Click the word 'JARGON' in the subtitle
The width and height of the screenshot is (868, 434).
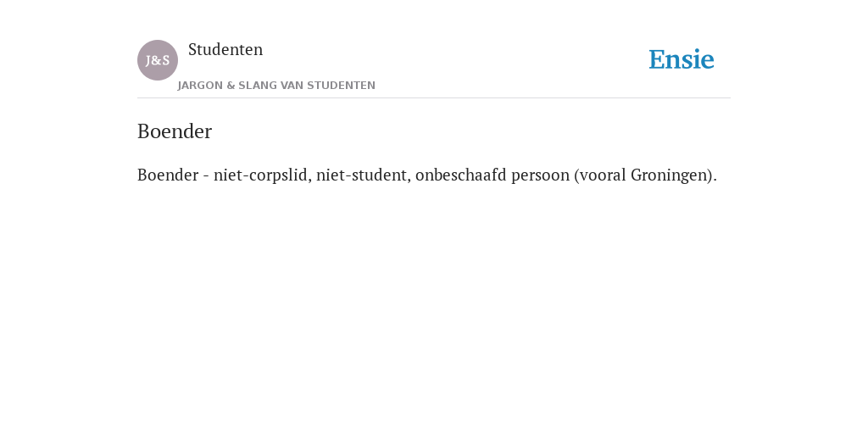(200, 86)
